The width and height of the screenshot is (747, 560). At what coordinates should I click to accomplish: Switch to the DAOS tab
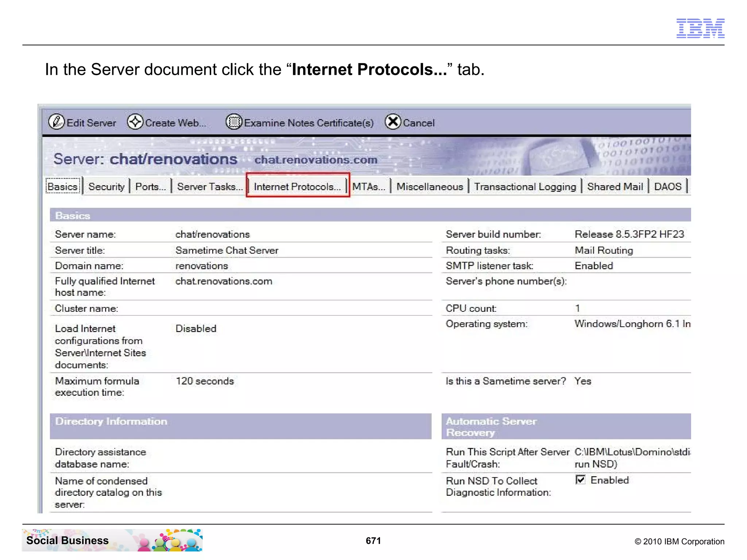click(668, 187)
